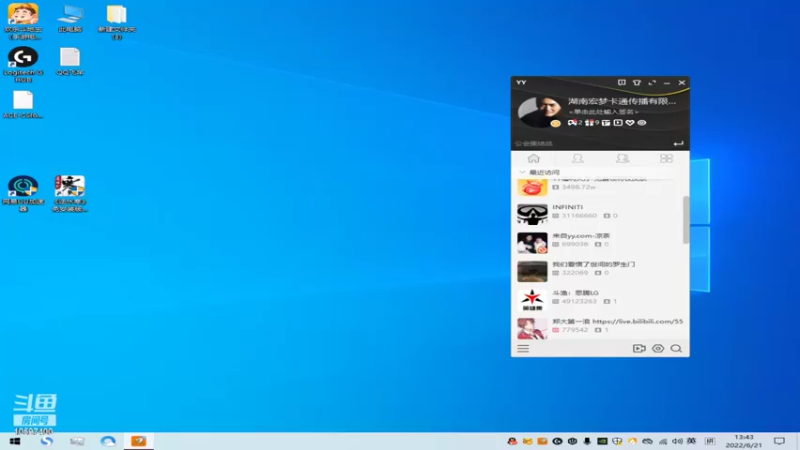This screenshot has width=800, height=450.
Task: Click the enter arrow icon beside search field
Action: tap(678, 143)
